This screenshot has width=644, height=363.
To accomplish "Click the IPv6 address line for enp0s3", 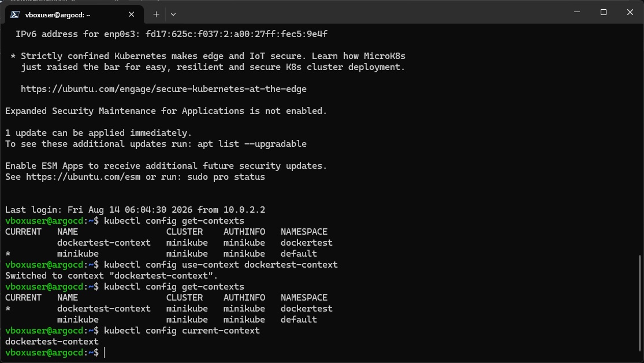I will tap(172, 34).
